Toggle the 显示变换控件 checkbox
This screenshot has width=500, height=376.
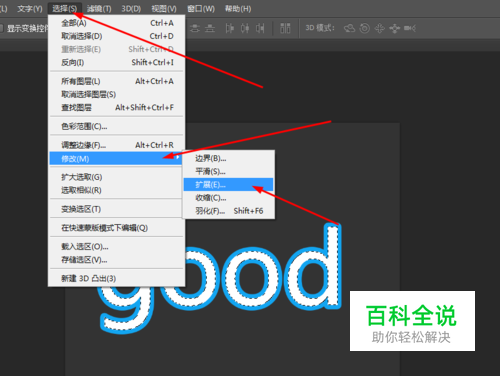click(1, 29)
